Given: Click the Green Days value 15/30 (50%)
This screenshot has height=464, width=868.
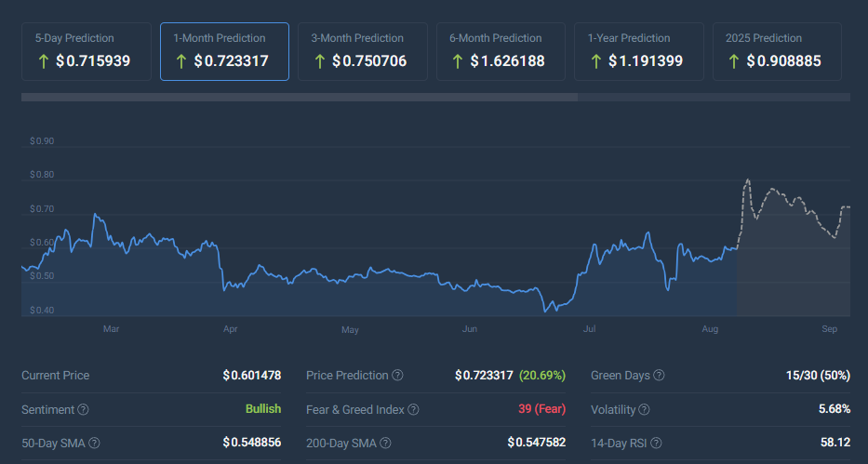Looking at the screenshot, I should coord(818,376).
